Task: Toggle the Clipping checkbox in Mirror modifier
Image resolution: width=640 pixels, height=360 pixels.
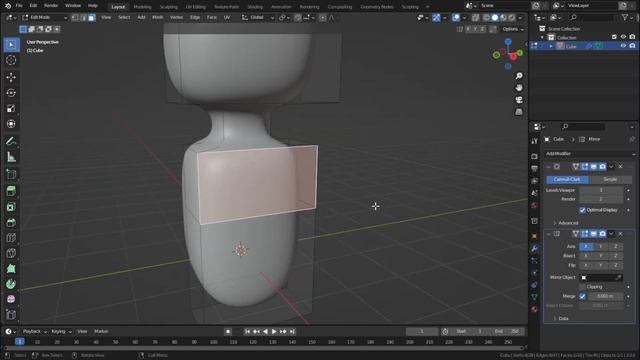Action: coord(582,287)
